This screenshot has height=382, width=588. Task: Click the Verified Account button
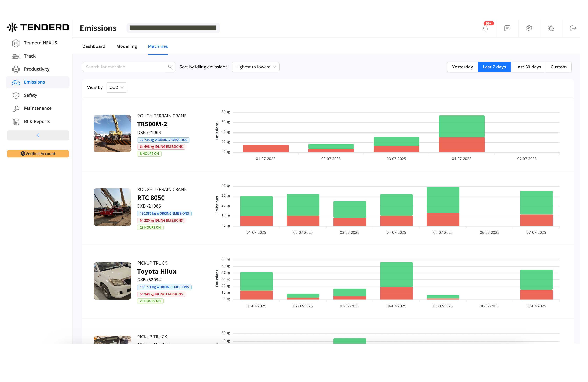(38, 154)
